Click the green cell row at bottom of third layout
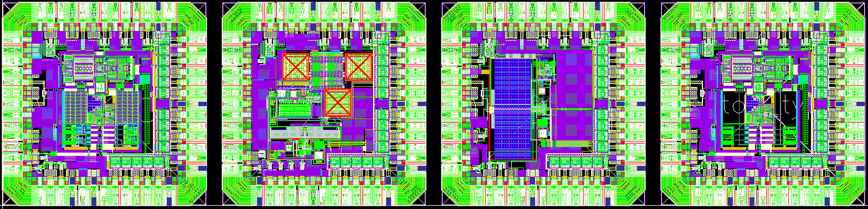The image size is (868, 209). (x=576, y=161)
